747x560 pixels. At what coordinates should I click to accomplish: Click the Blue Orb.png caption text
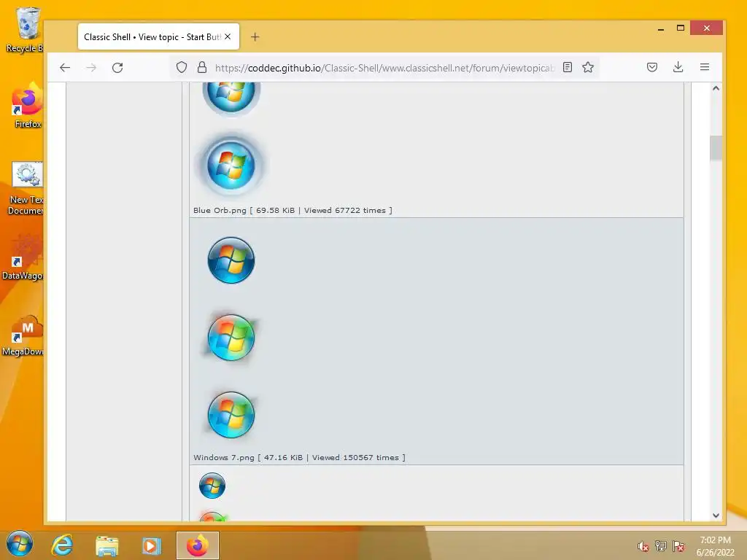220,211
